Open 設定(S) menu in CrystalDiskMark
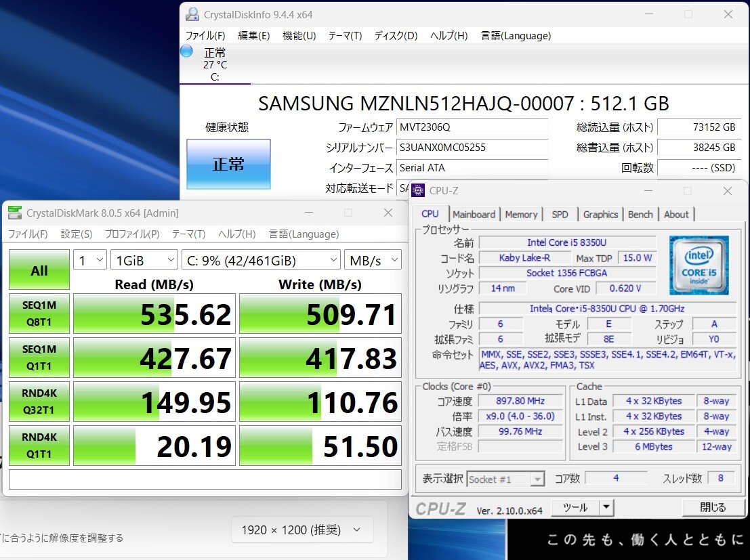The image size is (750, 560). tap(77, 234)
